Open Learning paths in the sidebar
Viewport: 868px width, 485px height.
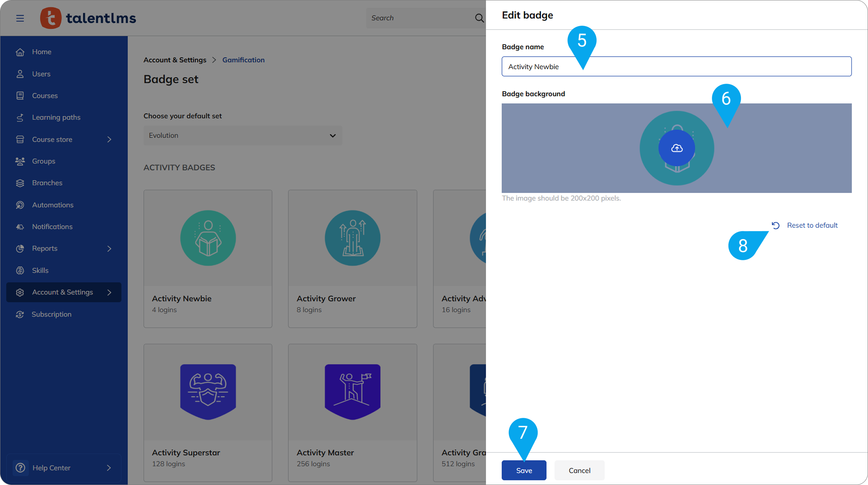click(x=56, y=117)
